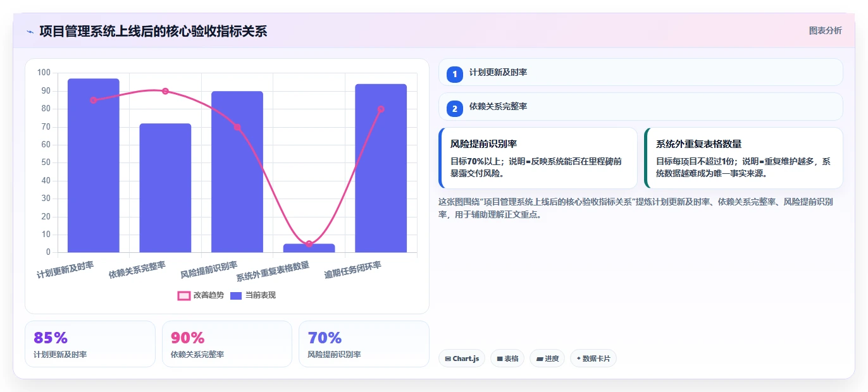The image size is (868, 392).
Task: Click the sparkle icon in 数据卡片 chip
Action: coord(578,358)
